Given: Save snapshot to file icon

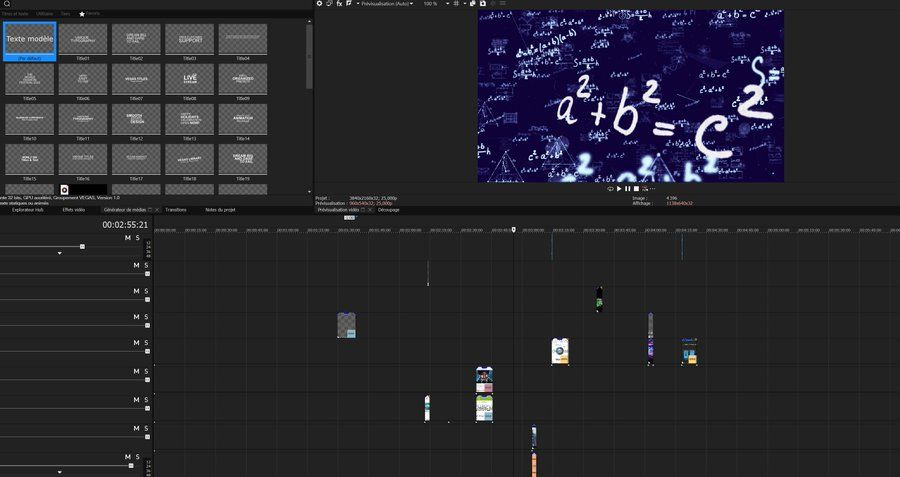Looking at the screenshot, I should point(483,4).
